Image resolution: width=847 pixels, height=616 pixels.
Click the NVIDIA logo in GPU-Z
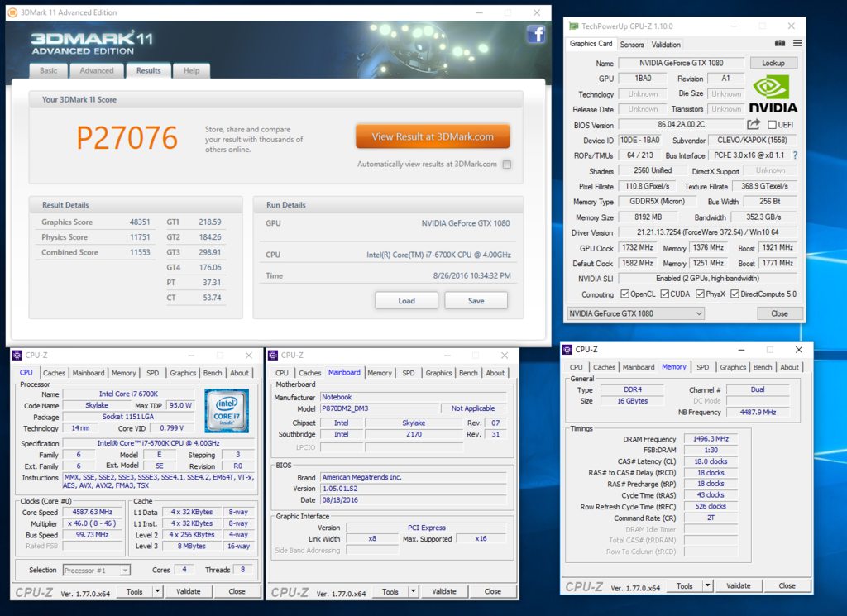click(773, 94)
